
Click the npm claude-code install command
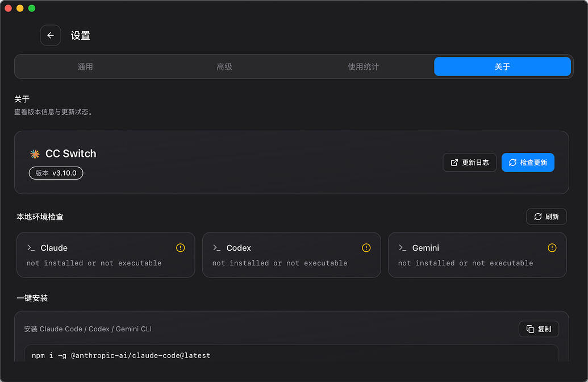point(121,355)
